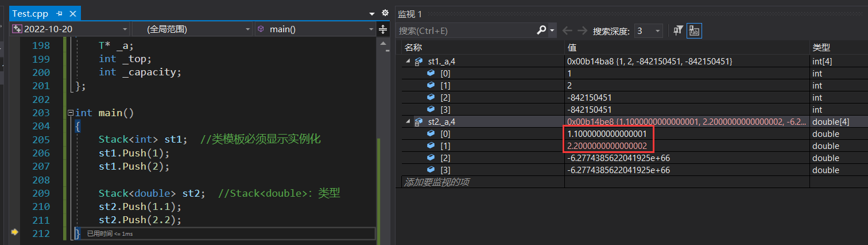The image size is (868, 245).
Task: Close the Test.cpp tab
Action: [x=72, y=13]
